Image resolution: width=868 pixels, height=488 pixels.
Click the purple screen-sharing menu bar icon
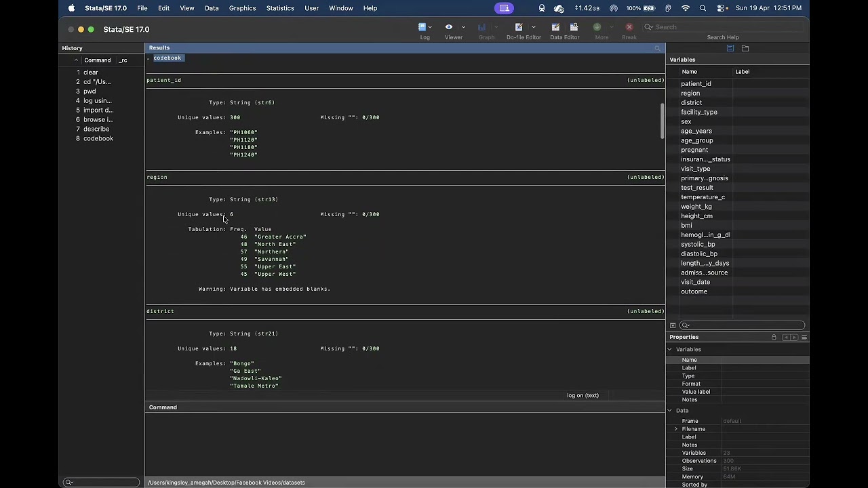pyautogui.click(x=503, y=8)
